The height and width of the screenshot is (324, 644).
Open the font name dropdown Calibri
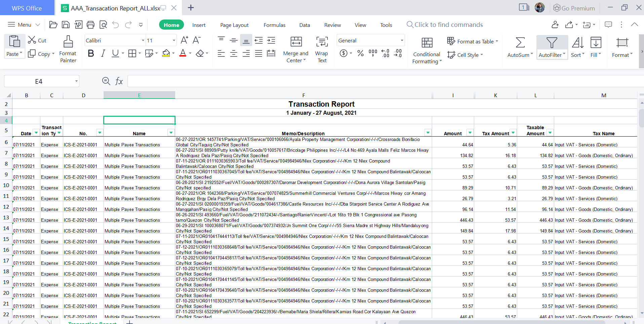click(143, 40)
